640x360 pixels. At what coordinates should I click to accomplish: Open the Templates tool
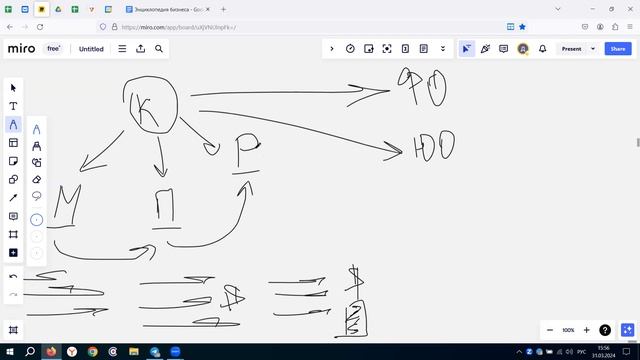(13, 143)
